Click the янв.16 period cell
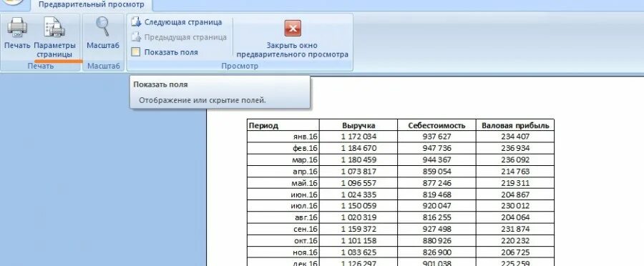 click(x=283, y=137)
